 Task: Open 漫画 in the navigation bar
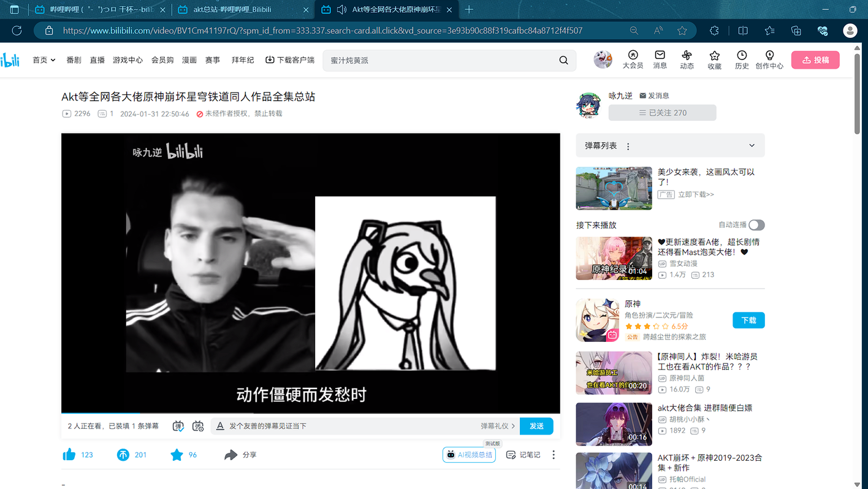click(x=189, y=60)
